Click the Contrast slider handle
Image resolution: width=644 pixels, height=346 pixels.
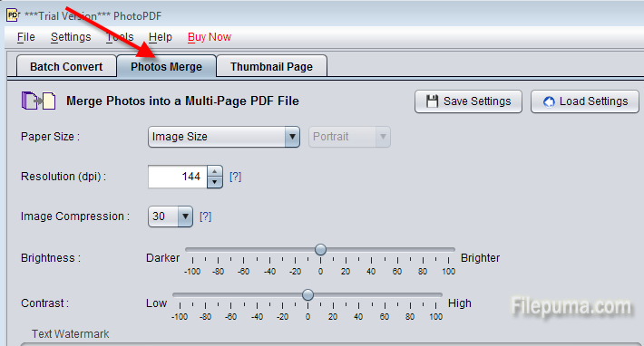(x=307, y=294)
